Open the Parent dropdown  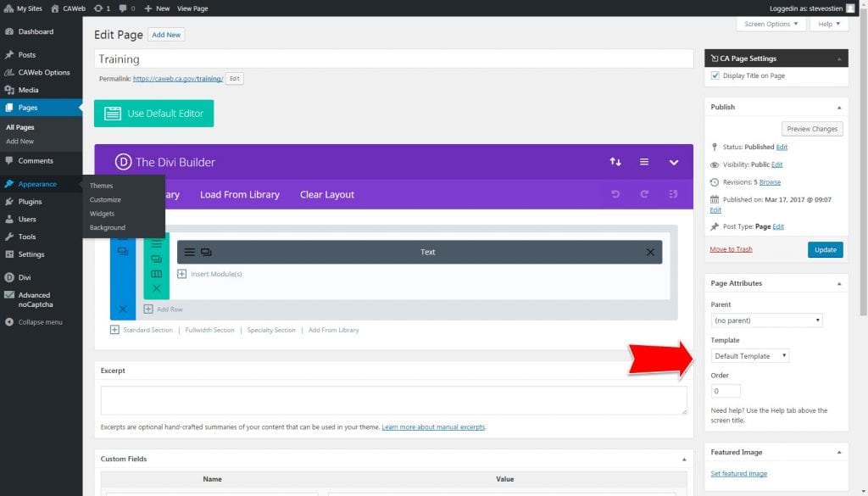click(x=765, y=320)
